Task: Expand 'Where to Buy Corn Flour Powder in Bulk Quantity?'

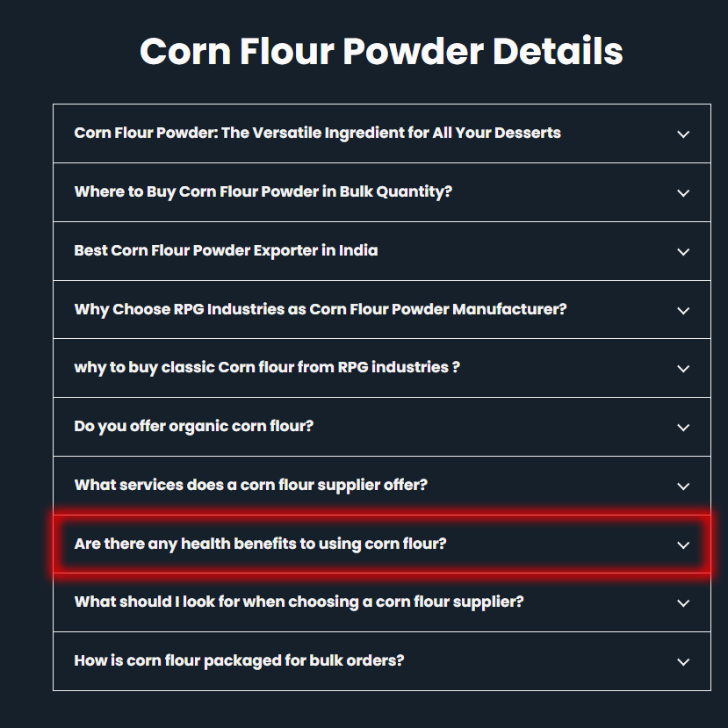Action: point(263,192)
